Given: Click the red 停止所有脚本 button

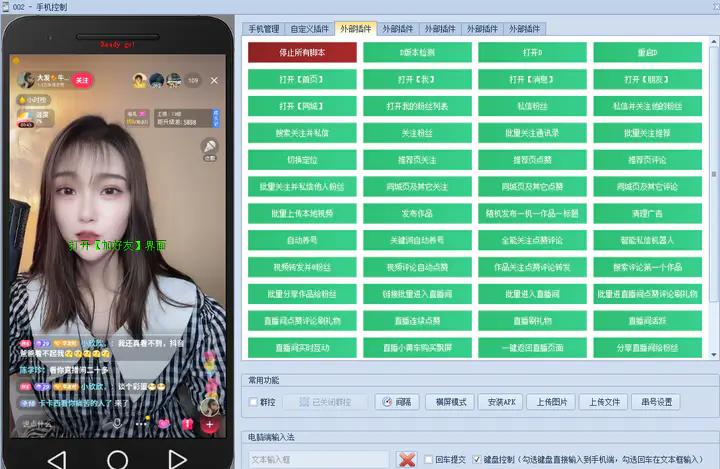Looking at the screenshot, I should [302, 53].
